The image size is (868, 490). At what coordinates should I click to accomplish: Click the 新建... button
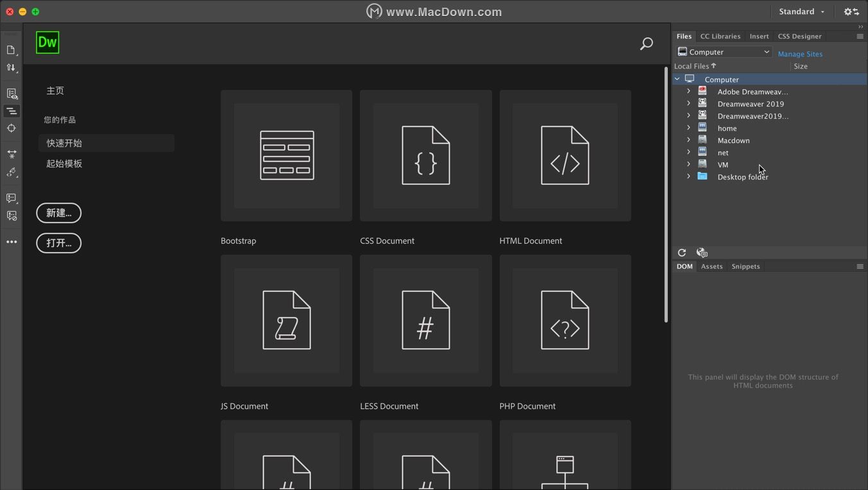coord(58,213)
